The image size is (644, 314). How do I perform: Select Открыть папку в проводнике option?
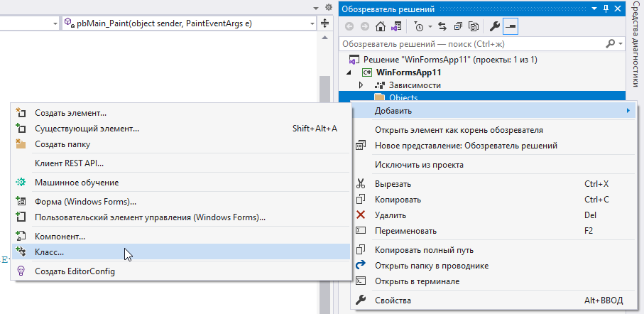tap(431, 265)
